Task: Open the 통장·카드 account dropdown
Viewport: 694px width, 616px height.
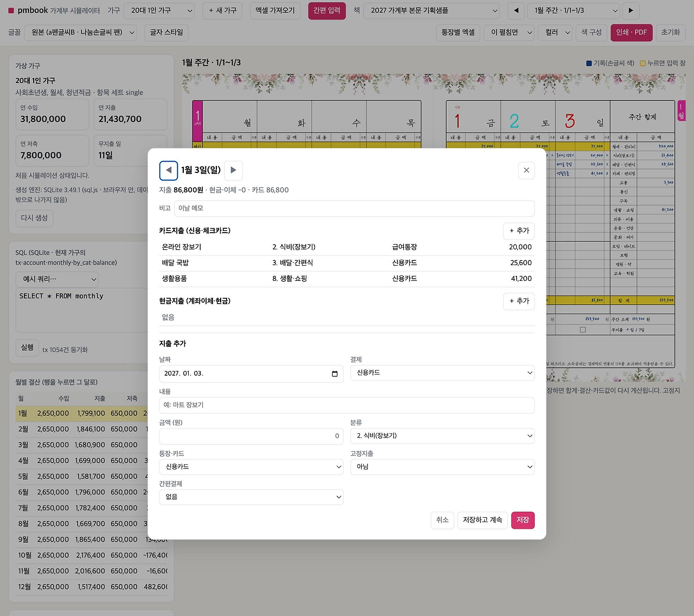Action: [251, 467]
